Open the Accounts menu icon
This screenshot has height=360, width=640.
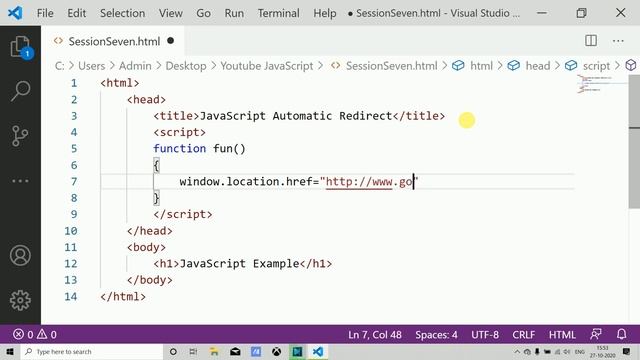click(x=20, y=256)
